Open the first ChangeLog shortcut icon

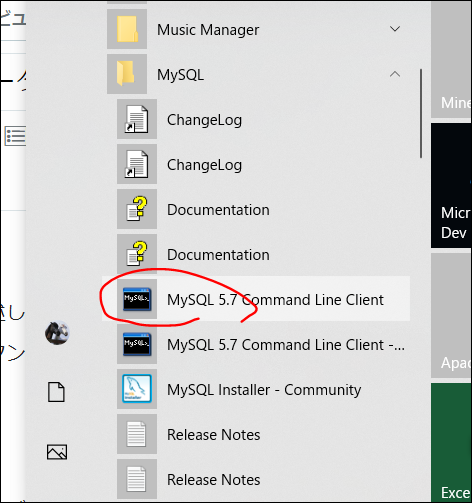click(x=137, y=119)
